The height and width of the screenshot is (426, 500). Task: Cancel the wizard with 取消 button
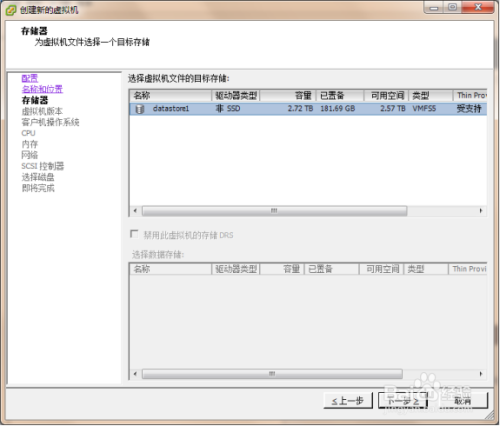tap(463, 401)
